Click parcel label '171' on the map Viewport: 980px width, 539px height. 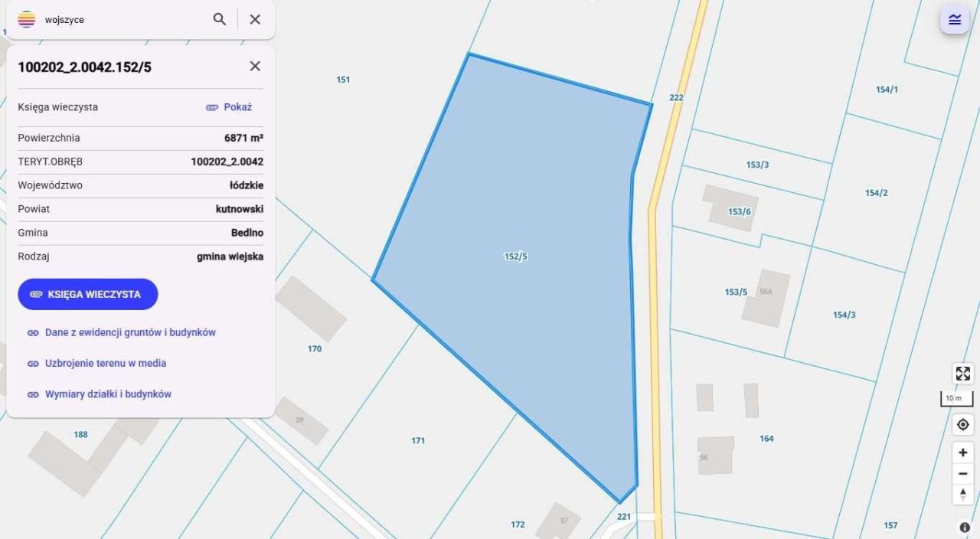pos(418,440)
